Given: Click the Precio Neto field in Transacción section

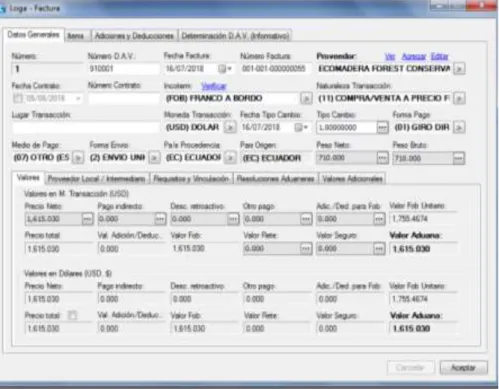Looking at the screenshot, I should (x=53, y=219).
